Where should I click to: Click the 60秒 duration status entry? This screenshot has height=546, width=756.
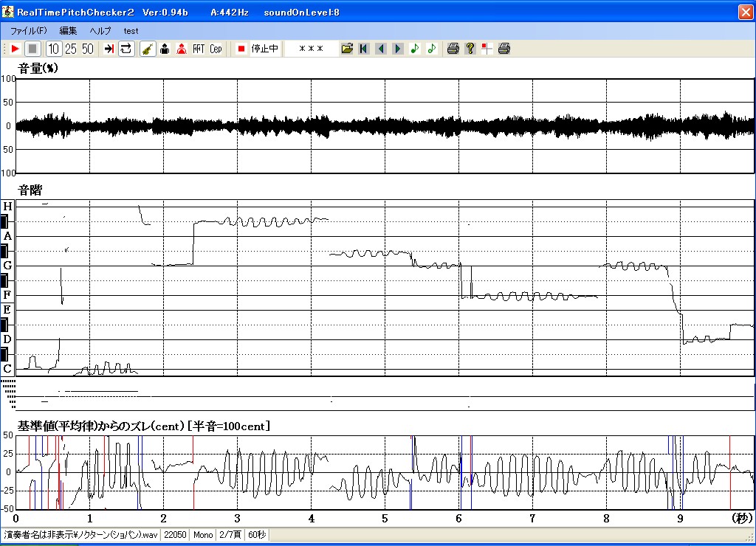tap(257, 535)
